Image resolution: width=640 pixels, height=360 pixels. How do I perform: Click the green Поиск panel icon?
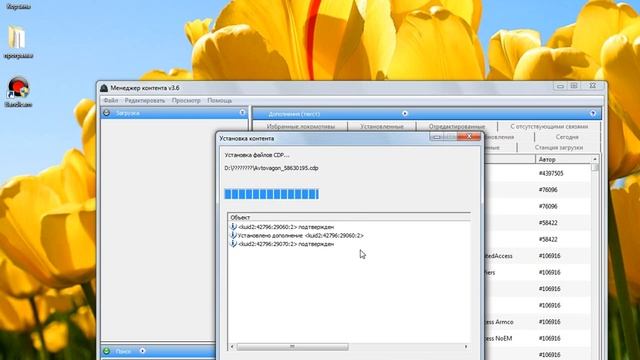tap(107, 351)
